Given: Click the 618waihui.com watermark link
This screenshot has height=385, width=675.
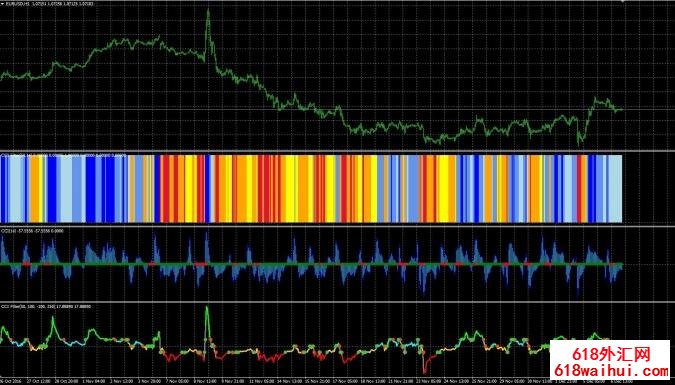Looking at the screenshot, I should pyautogui.click(x=611, y=370).
